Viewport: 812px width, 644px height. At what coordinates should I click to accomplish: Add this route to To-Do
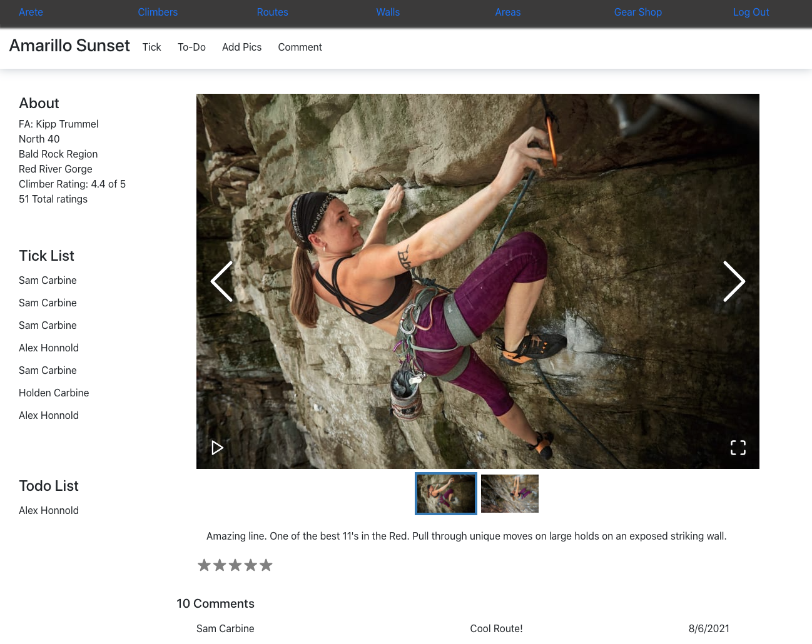191,47
